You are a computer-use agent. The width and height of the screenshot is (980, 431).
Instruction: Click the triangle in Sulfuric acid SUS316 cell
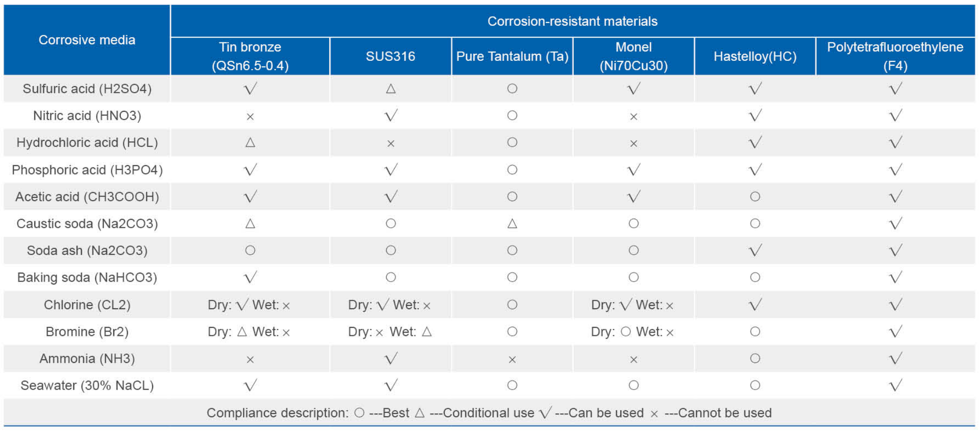coord(391,88)
